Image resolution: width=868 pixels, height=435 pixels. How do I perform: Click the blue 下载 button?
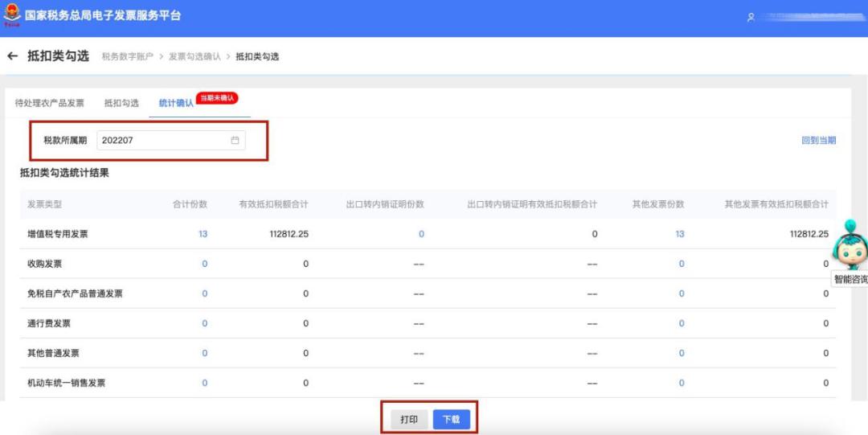pos(451,420)
